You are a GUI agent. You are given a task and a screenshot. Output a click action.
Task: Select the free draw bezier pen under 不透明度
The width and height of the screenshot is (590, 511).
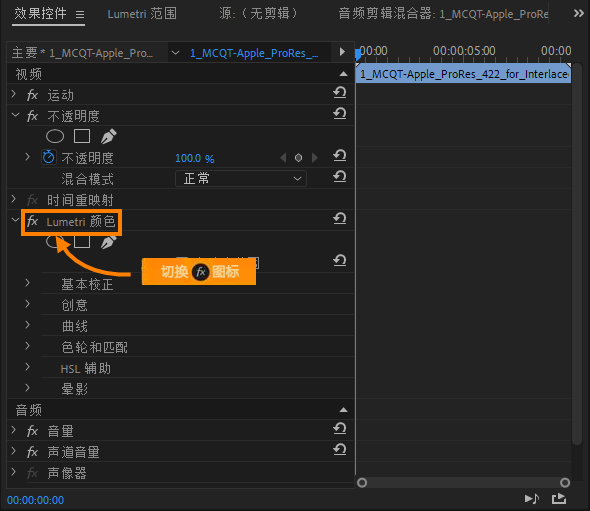pyautogui.click(x=109, y=136)
